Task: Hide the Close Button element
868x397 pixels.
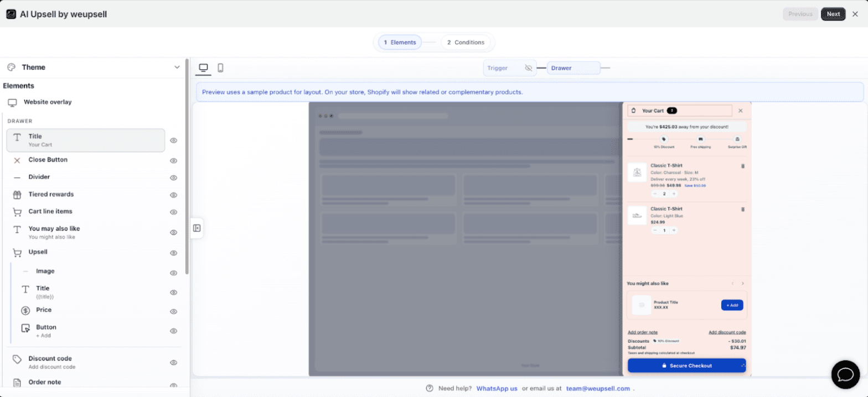Action: [x=173, y=160]
